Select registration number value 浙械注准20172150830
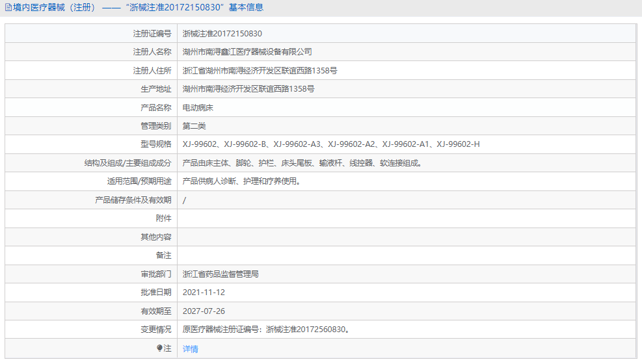Screen dimensions: 642x364 (x=222, y=34)
